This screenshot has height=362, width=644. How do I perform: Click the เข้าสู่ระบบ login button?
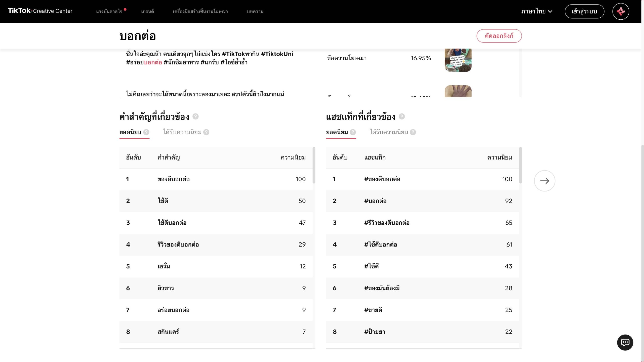[x=584, y=11]
